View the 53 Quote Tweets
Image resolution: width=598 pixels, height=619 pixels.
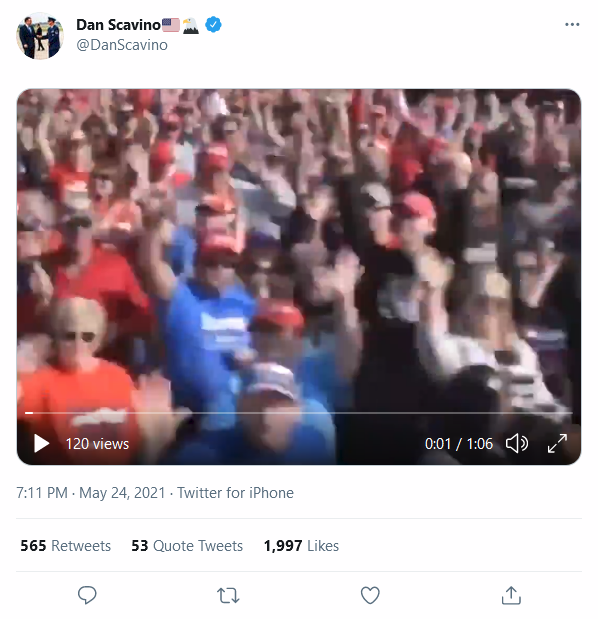point(187,546)
